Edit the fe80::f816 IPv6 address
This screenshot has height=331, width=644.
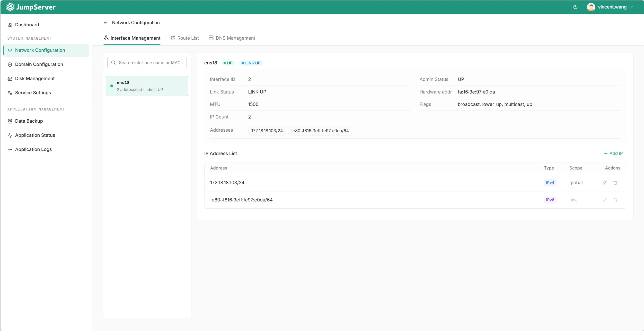click(605, 200)
